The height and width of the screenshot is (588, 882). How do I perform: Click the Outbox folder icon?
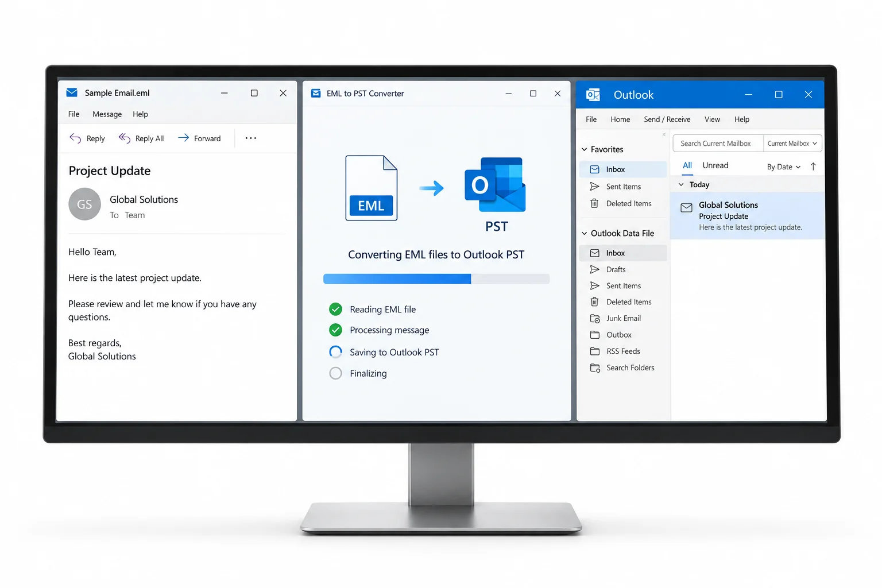click(595, 335)
